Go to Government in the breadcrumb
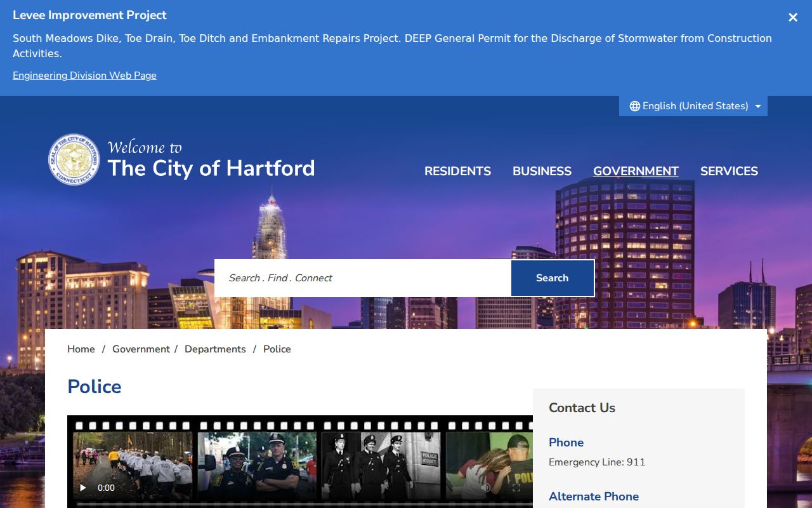 coord(141,349)
